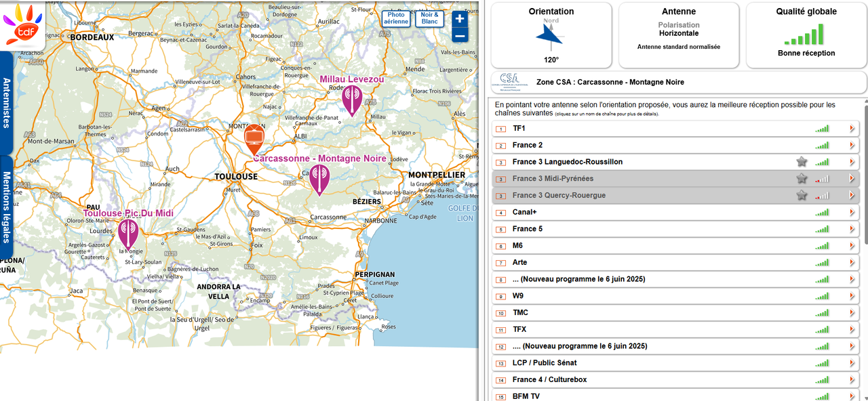Screen dimensions: 868x401
Task: Click the MONTPELLIER city label on map
Action: click(x=437, y=175)
